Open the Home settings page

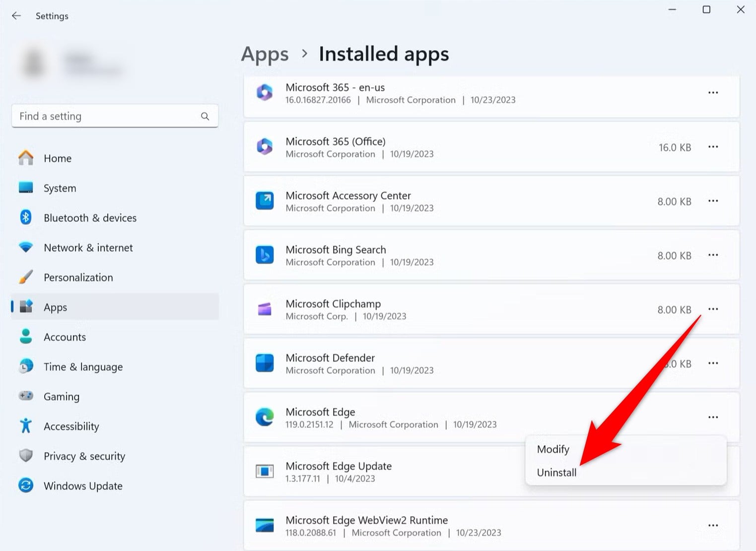[x=115, y=158]
